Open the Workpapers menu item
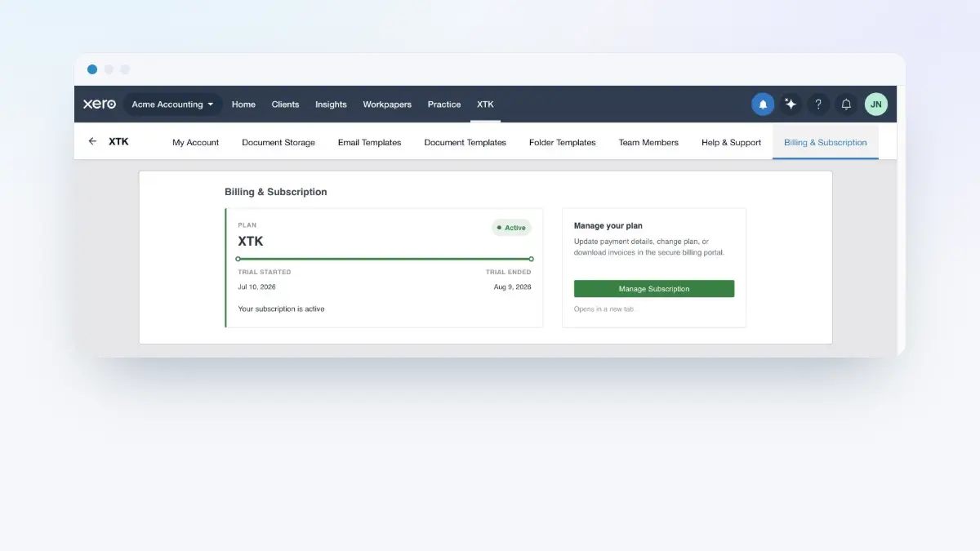The width and height of the screenshot is (980, 551). click(x=387, y=104)
